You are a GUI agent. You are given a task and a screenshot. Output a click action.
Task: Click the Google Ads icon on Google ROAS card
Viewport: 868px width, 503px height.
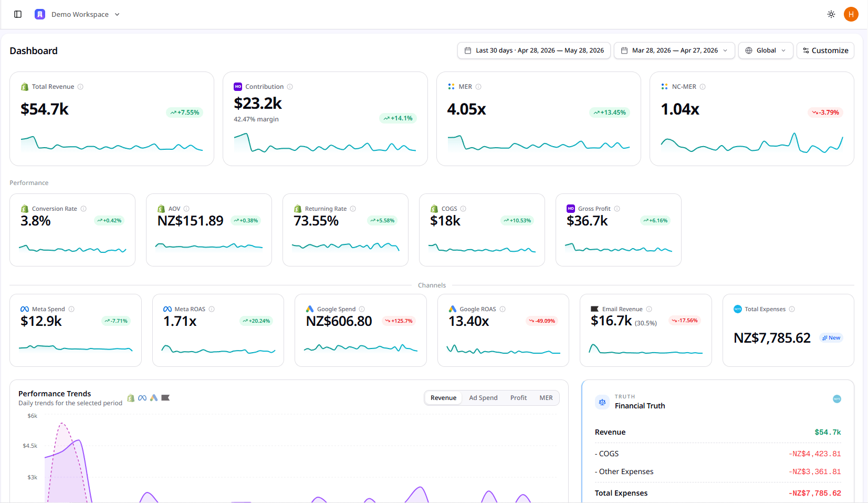[x=453, y=309]
